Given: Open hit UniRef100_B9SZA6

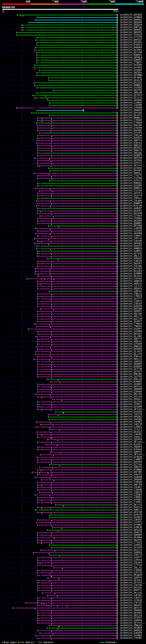Looking at the screenshot, I should pyautogui.click(x=131, y=15).
